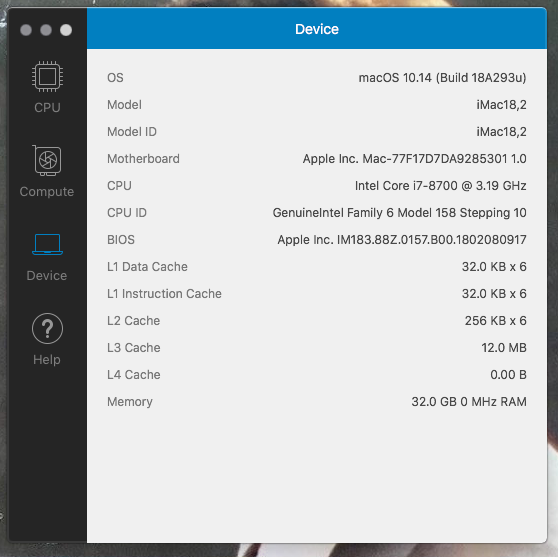558x557 pixels.
Task: Select the Intel Core i7-8700 @ 3.19 GHz value
Action: pos(441,186)
